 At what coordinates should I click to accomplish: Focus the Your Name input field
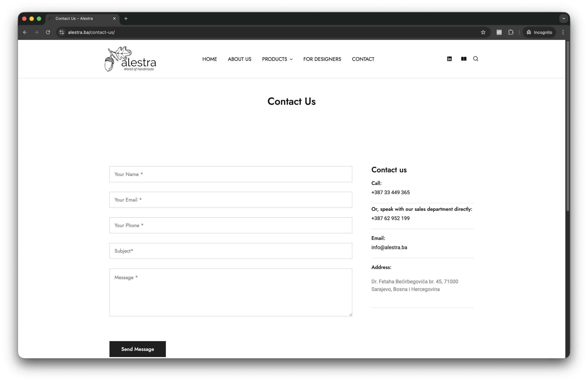[231, 174]
